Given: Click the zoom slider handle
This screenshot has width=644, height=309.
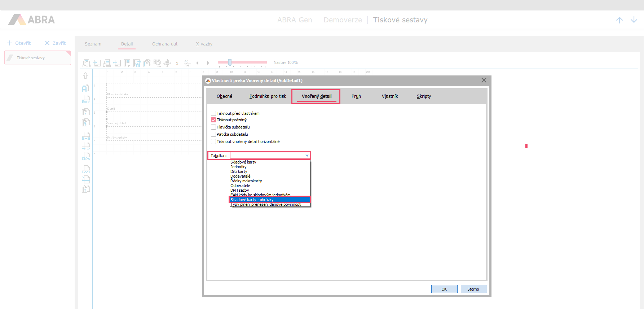Looking at the screenshot, I should click(x=230, y=62).
